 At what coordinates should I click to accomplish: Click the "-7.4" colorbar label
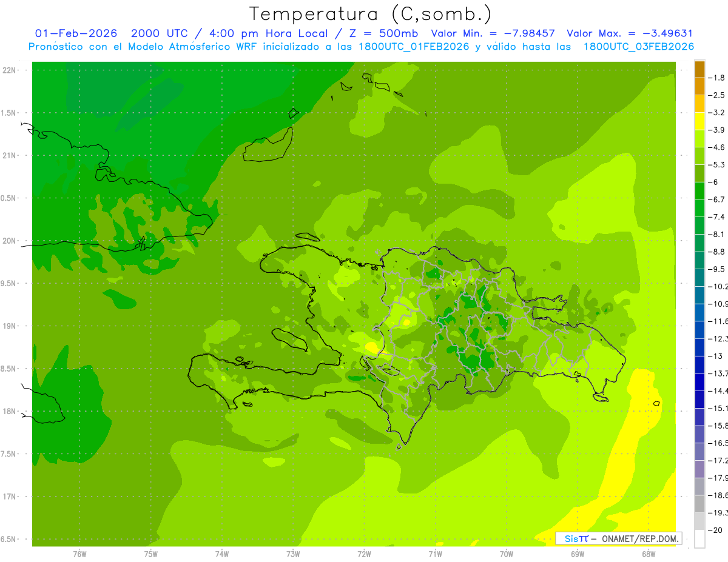(x=717, y=217)
